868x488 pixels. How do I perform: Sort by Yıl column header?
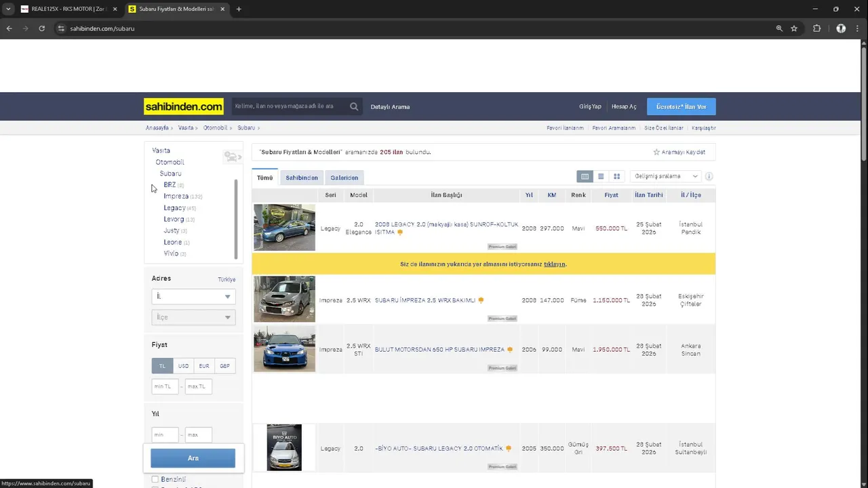point(529,195)
